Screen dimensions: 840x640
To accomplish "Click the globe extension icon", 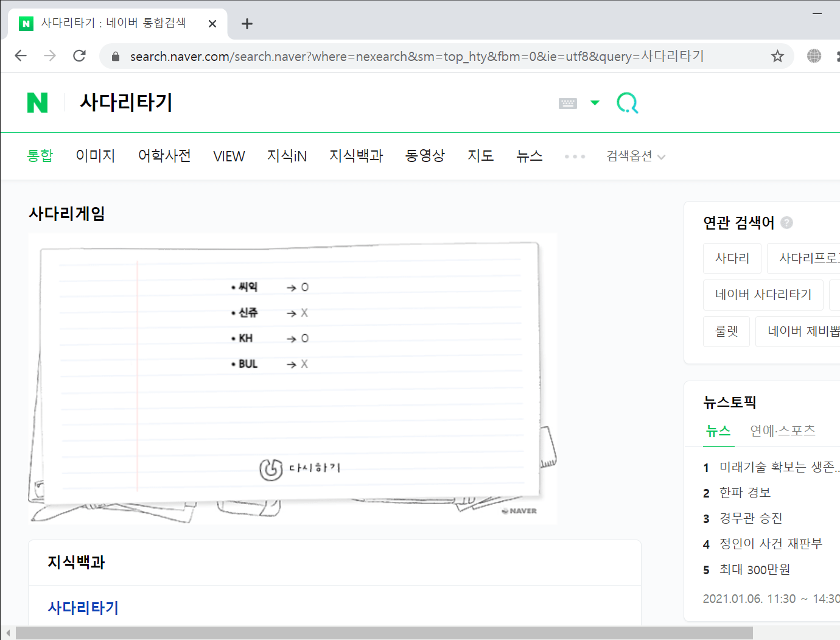I will pyautogui.click(x=814, y=56).
